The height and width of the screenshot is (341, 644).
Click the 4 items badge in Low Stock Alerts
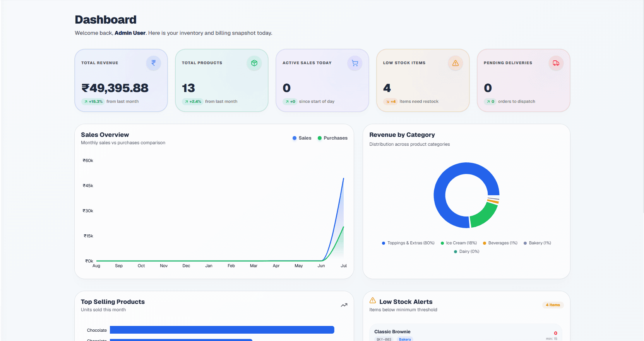[x=553, y=305]
